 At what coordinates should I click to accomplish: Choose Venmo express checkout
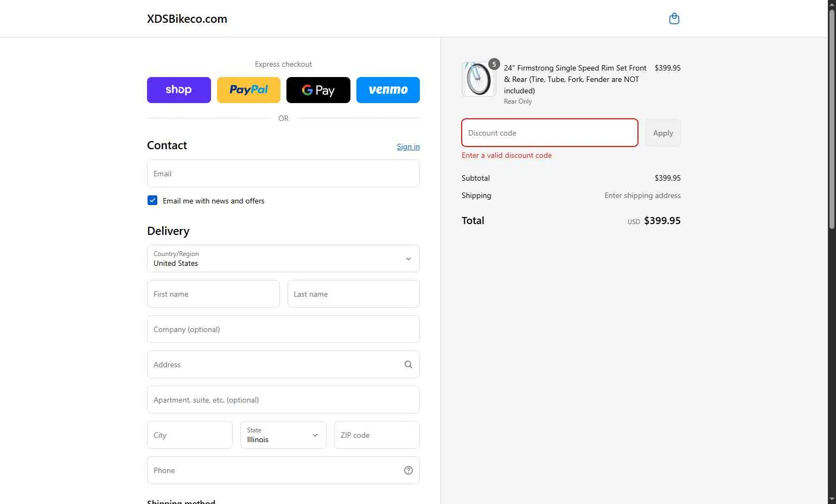coord(388,90)
